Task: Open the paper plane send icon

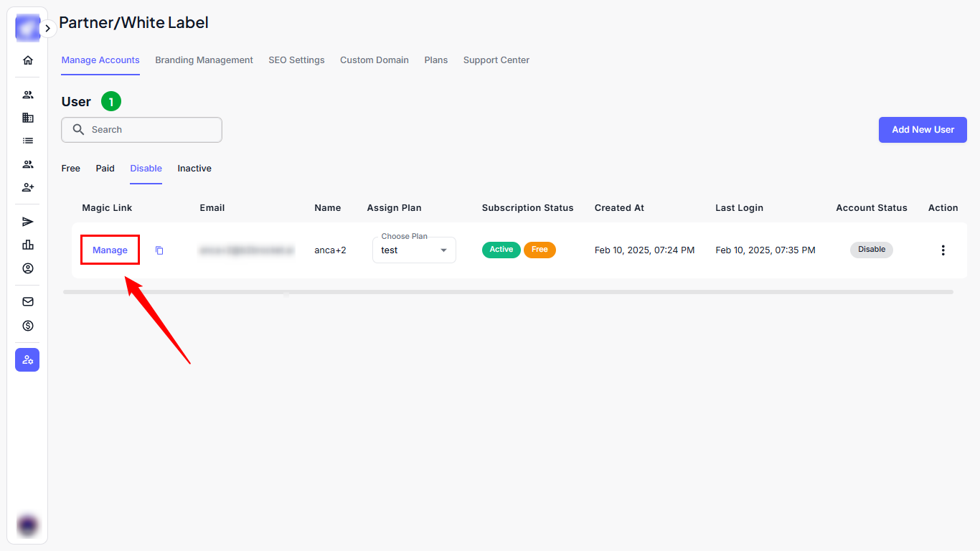Action: [x=28, y=222]
